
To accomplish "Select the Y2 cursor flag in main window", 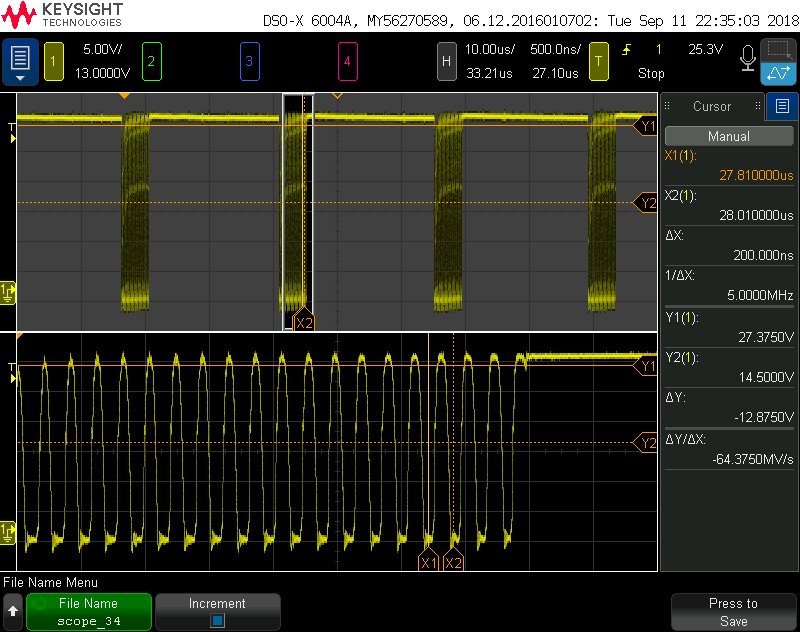I will pos(645,203).
